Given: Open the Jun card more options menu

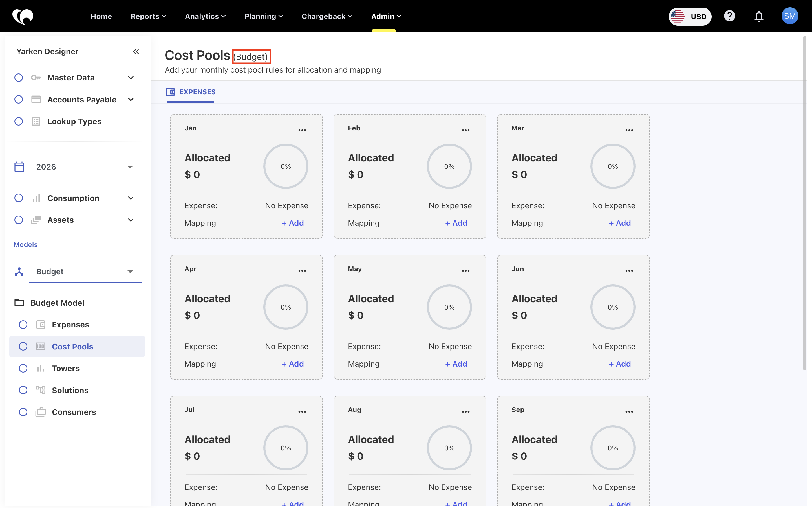Looking at the screenshot, I should [x=629, y=271].
